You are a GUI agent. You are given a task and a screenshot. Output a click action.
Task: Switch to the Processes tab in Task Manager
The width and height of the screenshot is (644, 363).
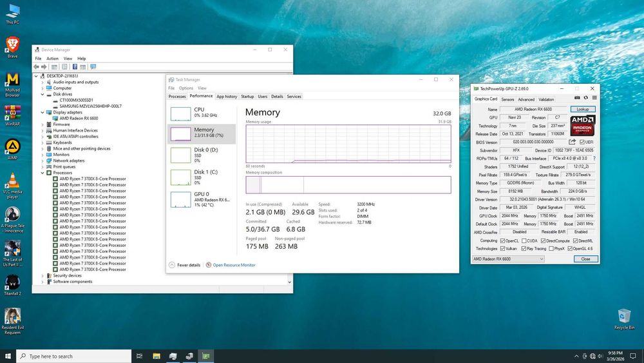(177, 96)
